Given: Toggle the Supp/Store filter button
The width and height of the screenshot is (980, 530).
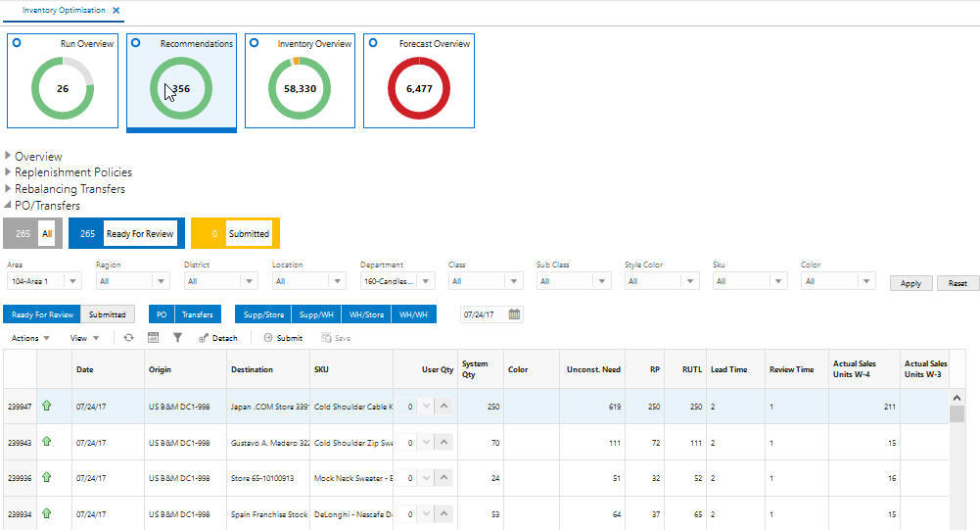Looking at the screenshot, I should pos(263,314).
